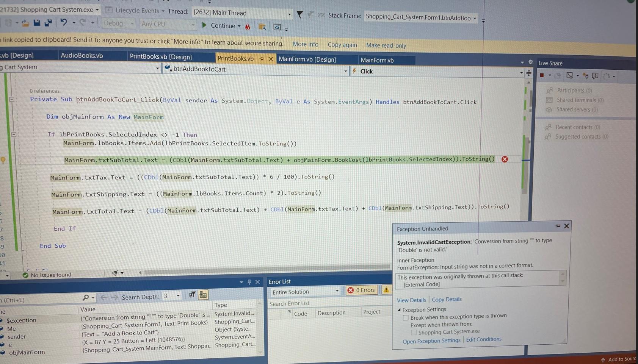
Task: Stop the Live Share session
Action: click(542, 75)
